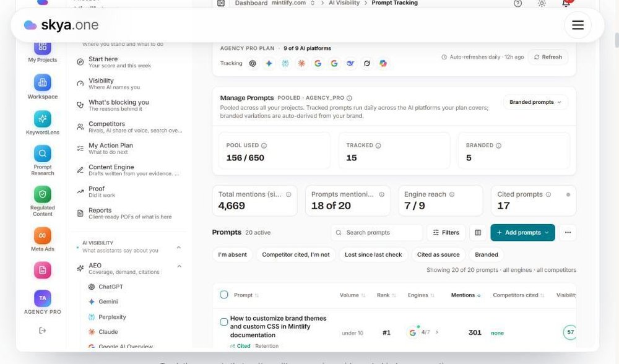619x364 pixels.
Task: Open the help question-mark icon
Action: tap(517, 4)
